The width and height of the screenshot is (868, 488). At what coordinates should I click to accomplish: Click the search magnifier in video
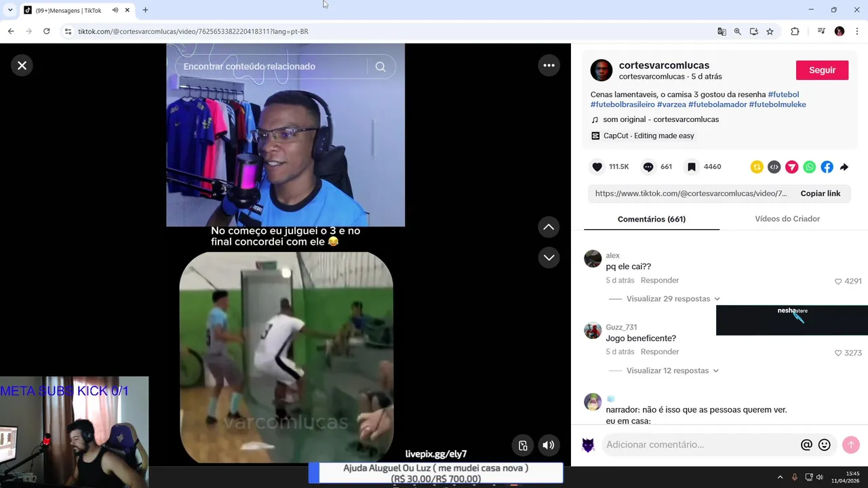point(380,66)
